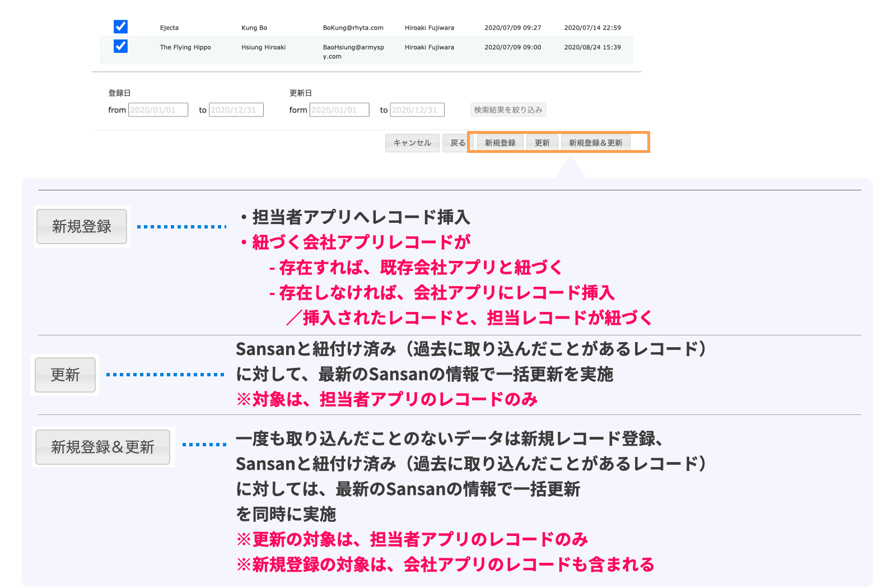Click large 更新 button in explanation panel
Image resolution: width=896 pixels, height=588 pixels.
(65, 375)
